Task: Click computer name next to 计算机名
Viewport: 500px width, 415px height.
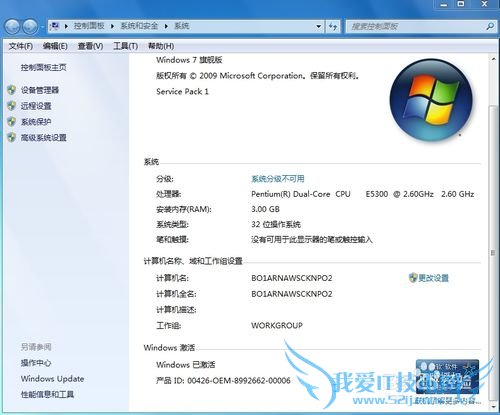Action: [292, 278]
